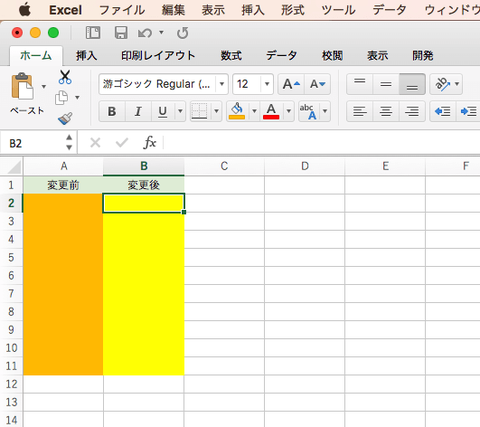
Task: Open font color dropdown arrow
Action: click(289, 111)
